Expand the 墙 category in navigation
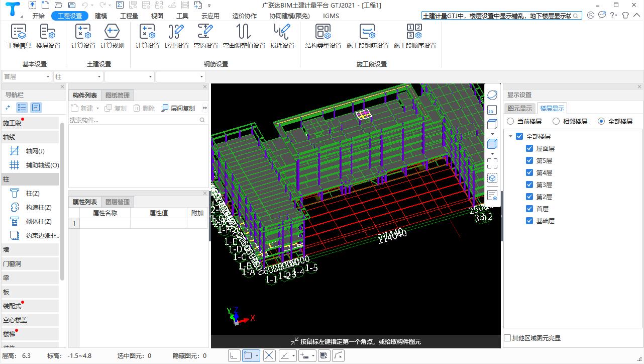 [x=30, y=249]
